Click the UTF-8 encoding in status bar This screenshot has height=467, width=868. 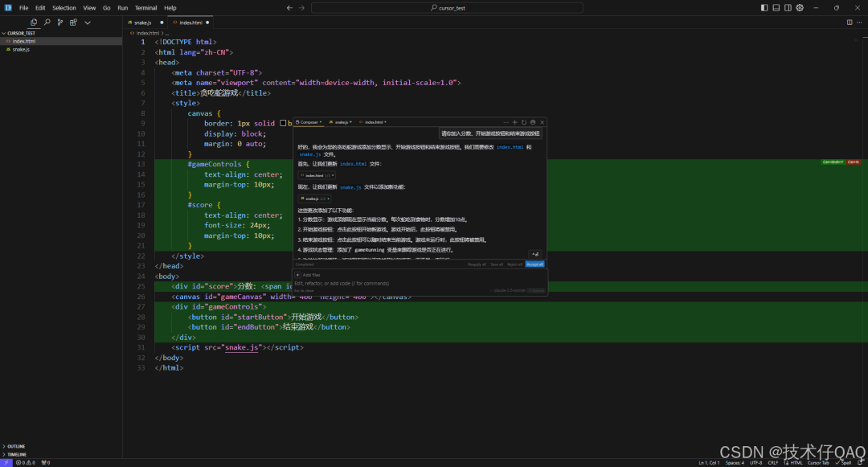pyautogui.click(x=756, y=462)
